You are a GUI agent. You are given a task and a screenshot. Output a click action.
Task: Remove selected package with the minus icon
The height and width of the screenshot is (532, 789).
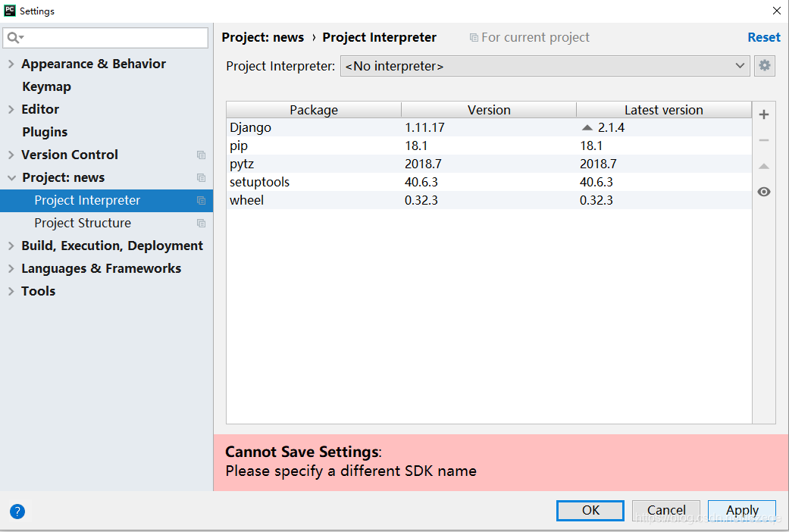click(x=764, y=139)
